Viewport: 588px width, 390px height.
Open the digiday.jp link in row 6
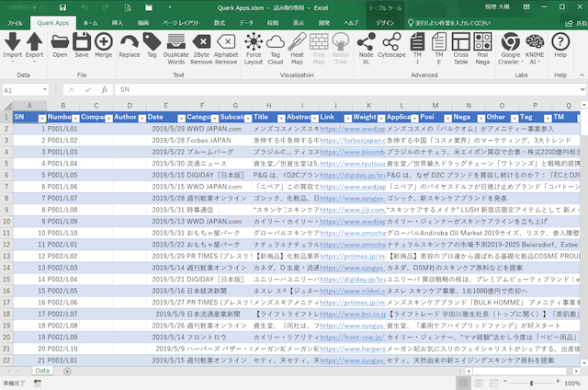[353, 176]
